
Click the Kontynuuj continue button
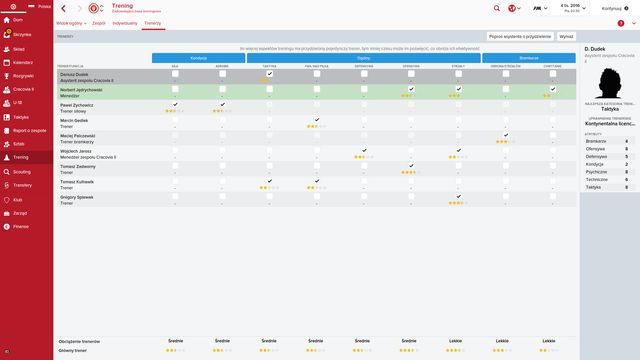(614, 8)
